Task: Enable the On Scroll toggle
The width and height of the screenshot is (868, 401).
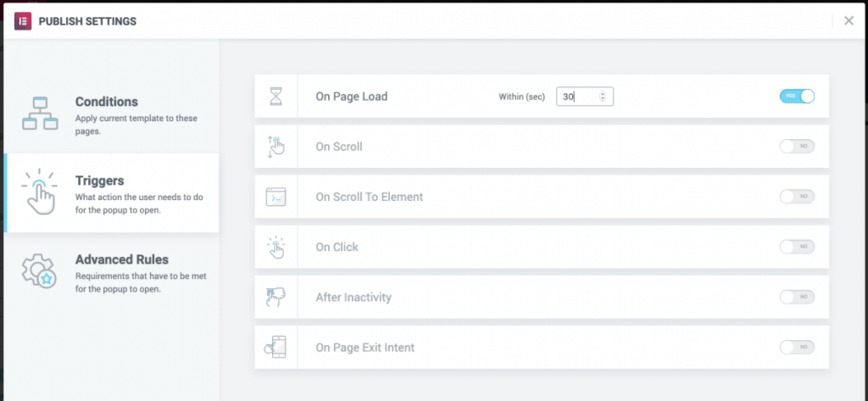Action: click(x=797, y=146)
